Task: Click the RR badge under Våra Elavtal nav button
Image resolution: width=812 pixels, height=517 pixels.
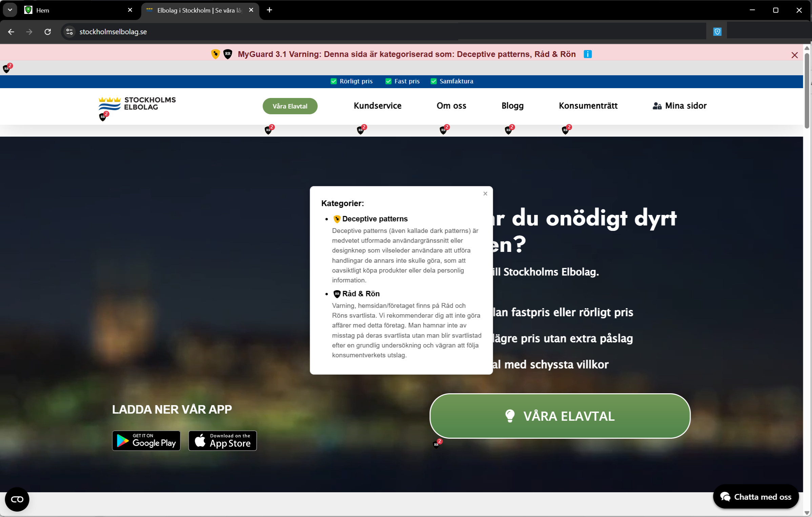Action: point(269,130)
